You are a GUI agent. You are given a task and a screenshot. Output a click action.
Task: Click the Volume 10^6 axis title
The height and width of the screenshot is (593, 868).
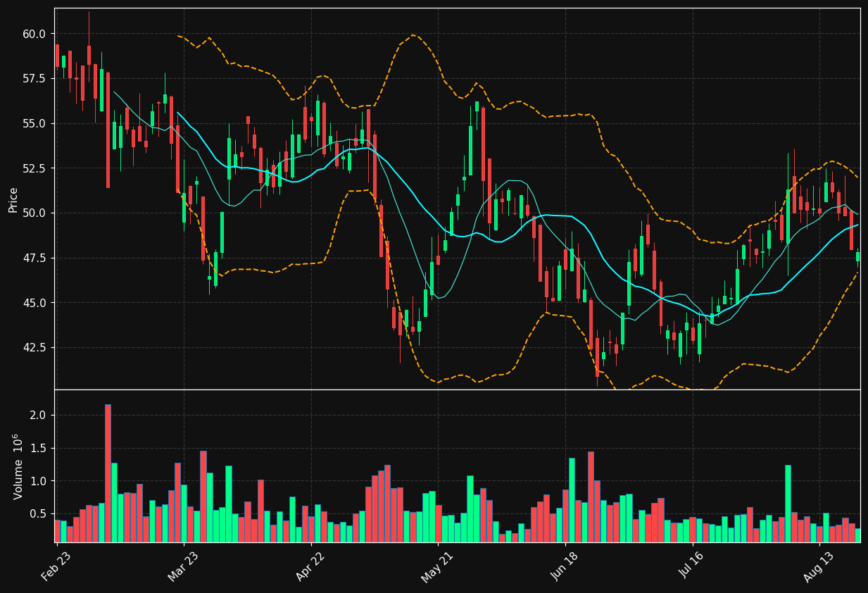[17, 466]
